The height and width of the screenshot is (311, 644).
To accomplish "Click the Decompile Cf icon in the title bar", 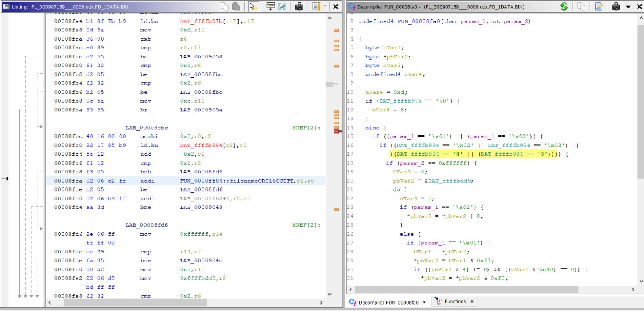I will click(x=352, y=6).
